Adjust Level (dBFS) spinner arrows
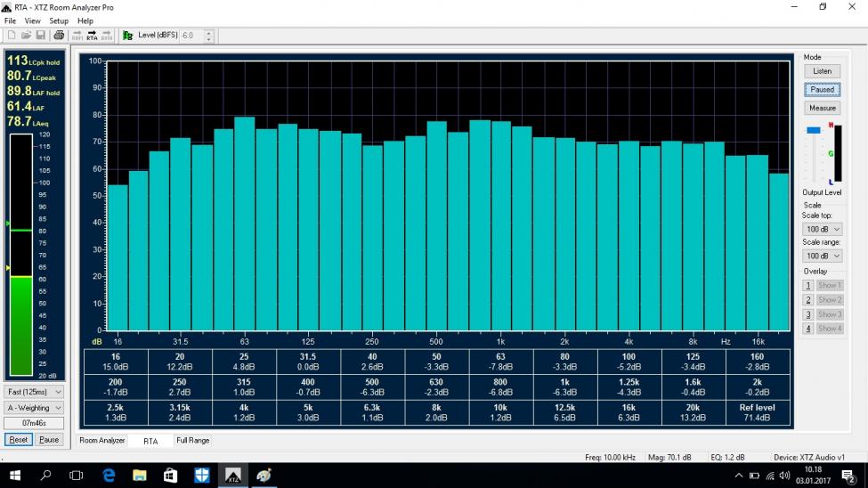This screenshot has height=488, width=868. click(208, 36)
